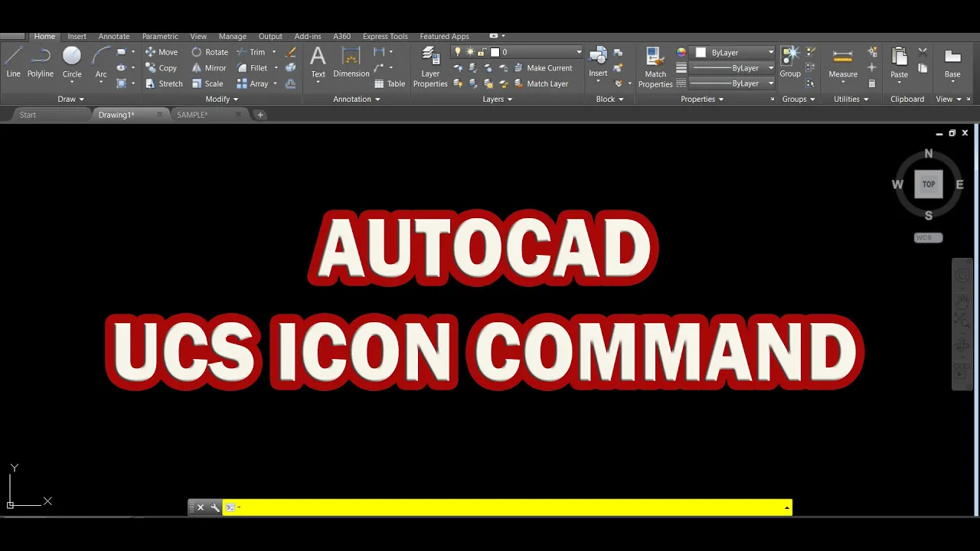This screenshot has width=980, height=551.
Task: Click the Copy tool in Modify
Action: click(162, 68)
